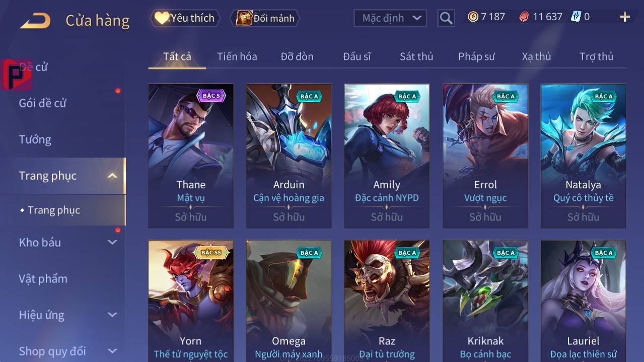Open Đổi mảnh shard exchange button
This screenshot has height=362, width=644.
click(x=265, y=18)
